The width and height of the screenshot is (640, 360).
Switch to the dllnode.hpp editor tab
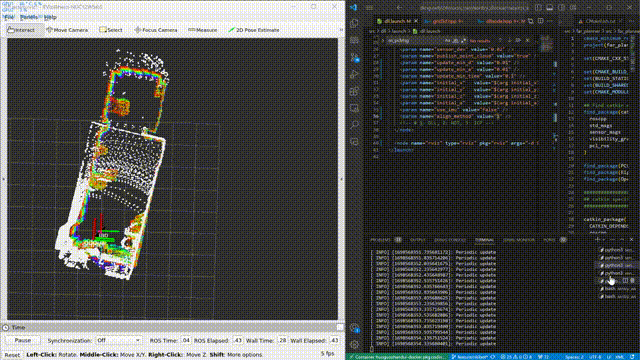pyautogui.click(x=501, y=21)
